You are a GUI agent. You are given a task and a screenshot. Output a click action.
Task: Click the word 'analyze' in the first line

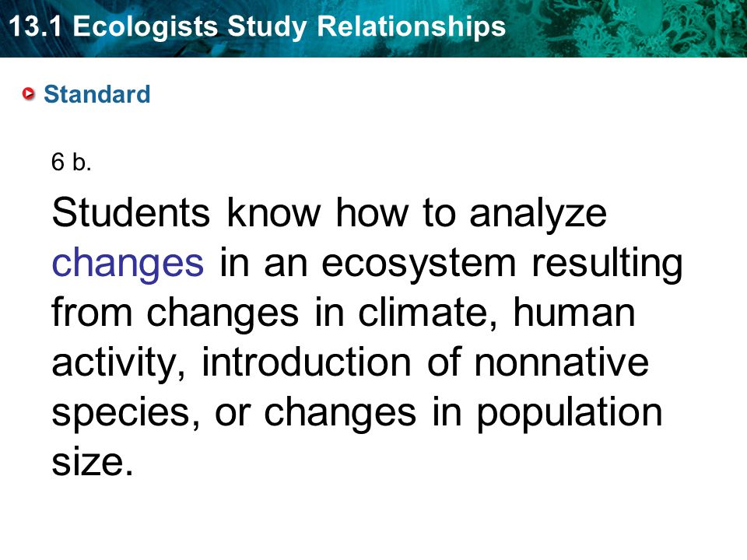tap(538, 213)
